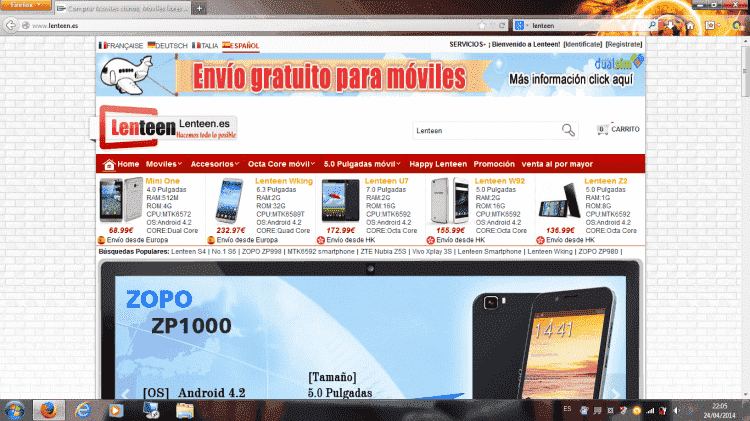Reload the page with the refresh icon
750x421 pixels.
click(x=502, y=25)
